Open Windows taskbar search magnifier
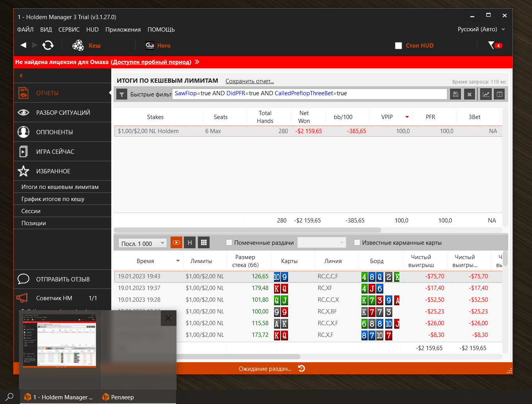The height and width of the screenshot is (404, 532). tap(10, 397)
